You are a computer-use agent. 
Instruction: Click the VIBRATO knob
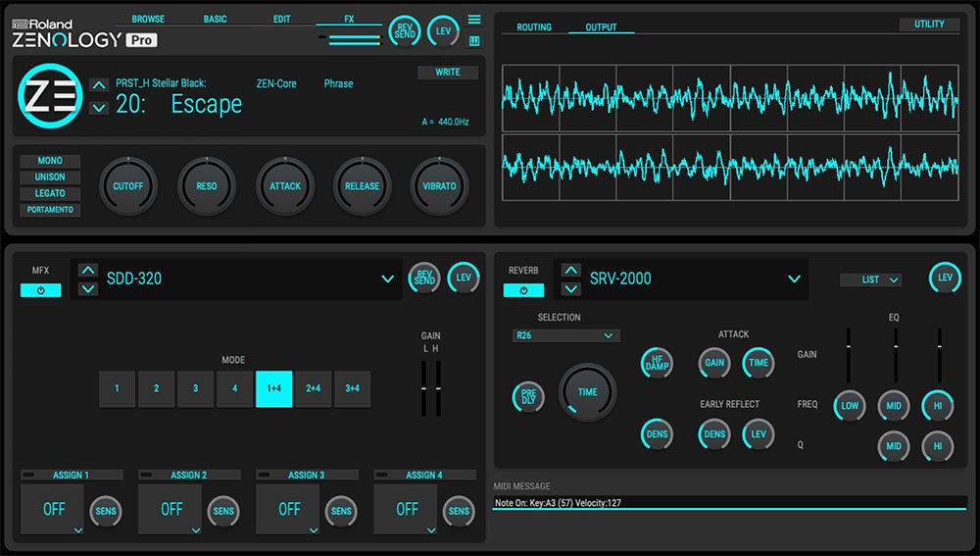click(439, 185)
